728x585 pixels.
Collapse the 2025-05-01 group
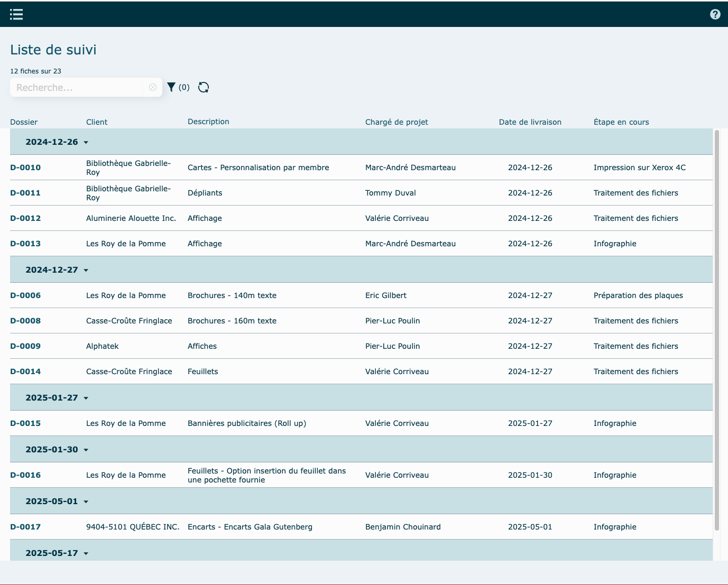click(x=86, y=502)
